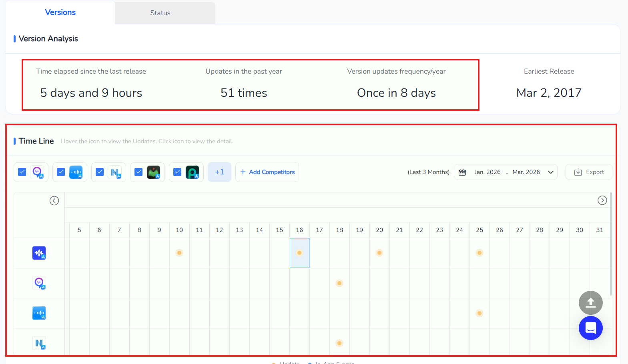Viewport: 628px width, 364px height.
Task: Click the first row's blue-purple wave app icon
Action: point(39,253)
